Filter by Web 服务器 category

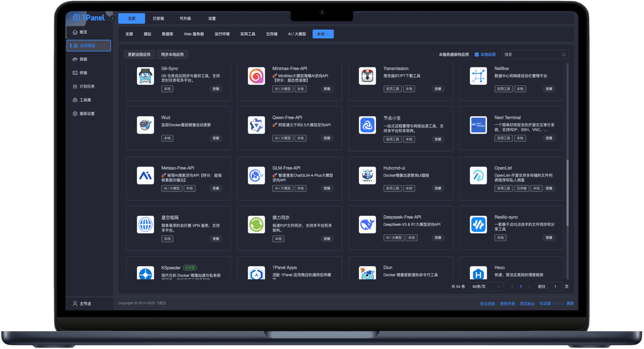click(x=194, y=34)
